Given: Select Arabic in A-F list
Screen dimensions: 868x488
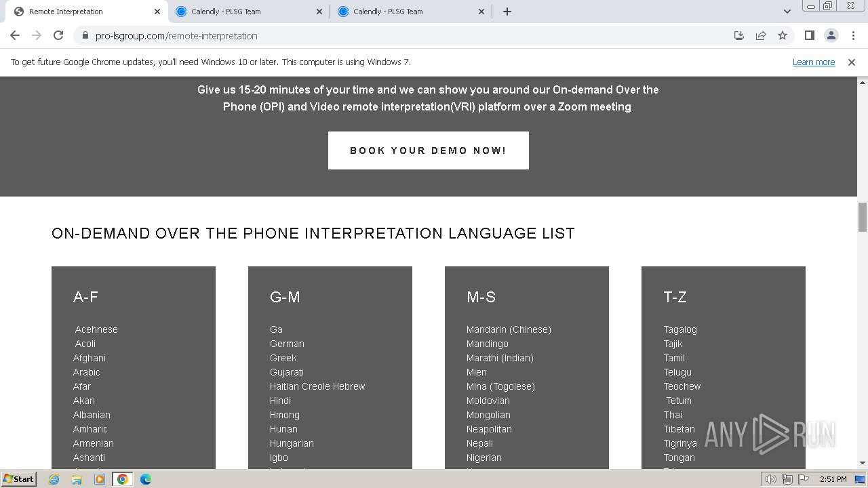Looking at the screenshot, I should click(x=86, y=372).
